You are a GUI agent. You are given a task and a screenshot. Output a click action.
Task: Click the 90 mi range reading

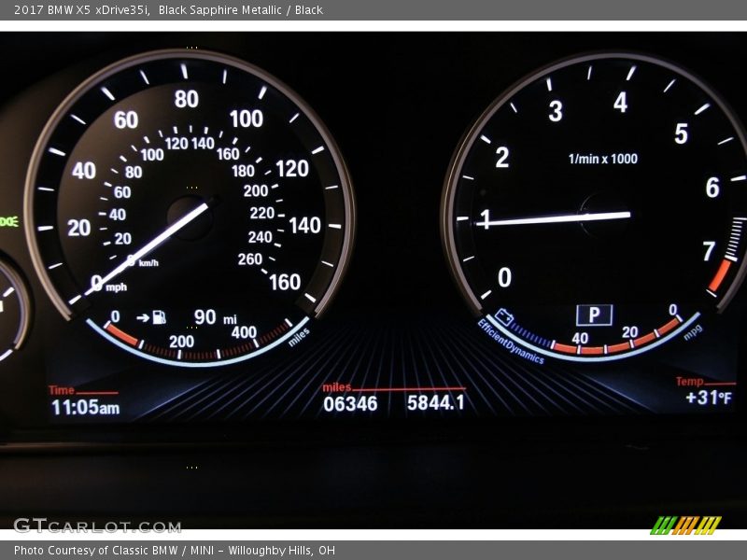point(216,317)
